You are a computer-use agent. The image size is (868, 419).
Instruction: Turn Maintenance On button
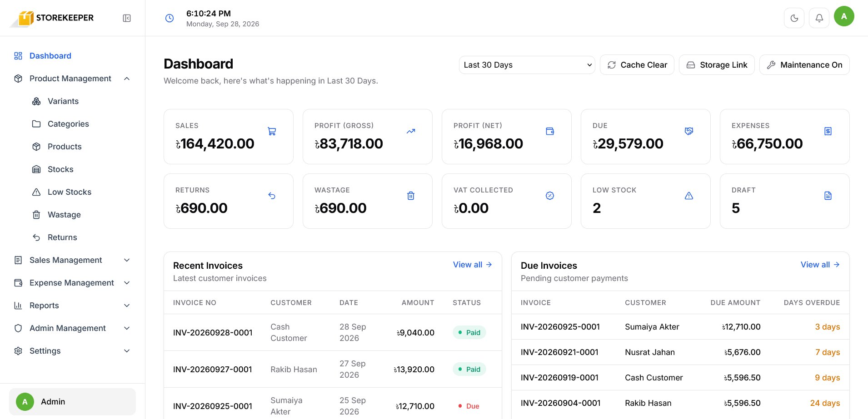click(804, 65)
